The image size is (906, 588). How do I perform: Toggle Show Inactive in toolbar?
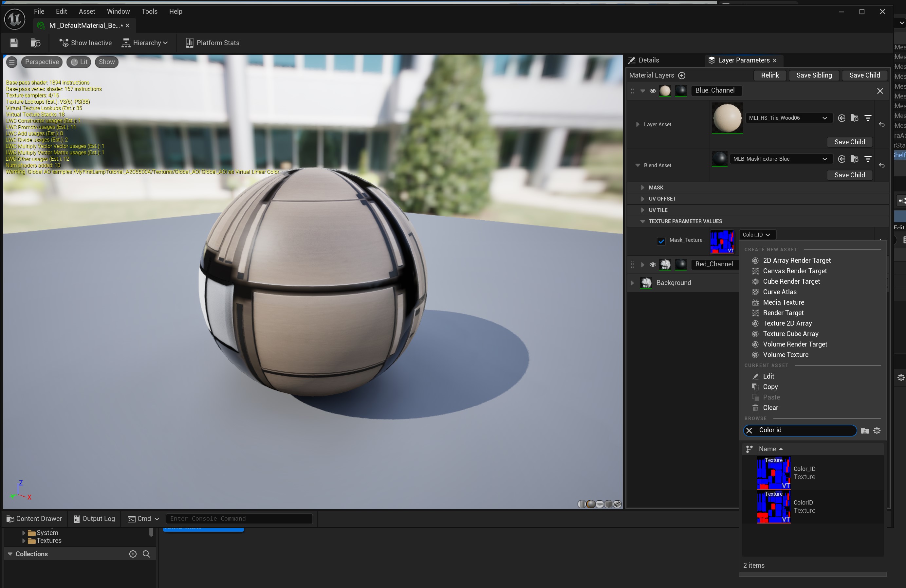(x=85, y=43)
